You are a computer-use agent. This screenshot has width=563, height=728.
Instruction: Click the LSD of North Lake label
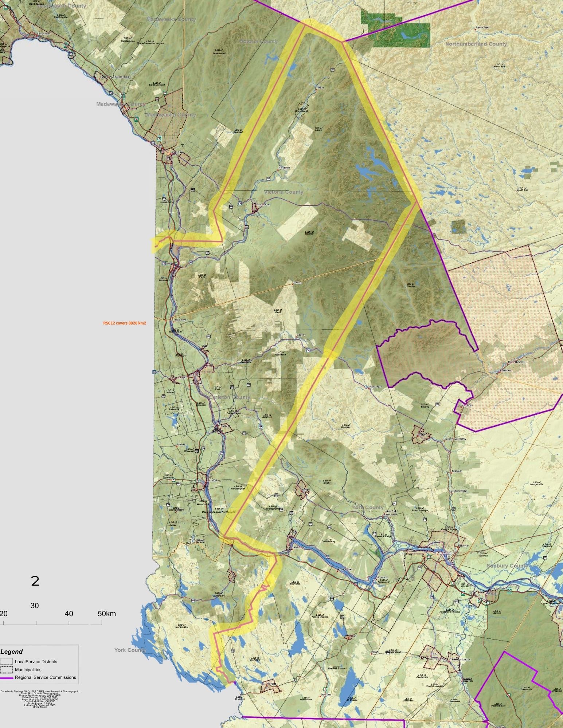(181, 625)
